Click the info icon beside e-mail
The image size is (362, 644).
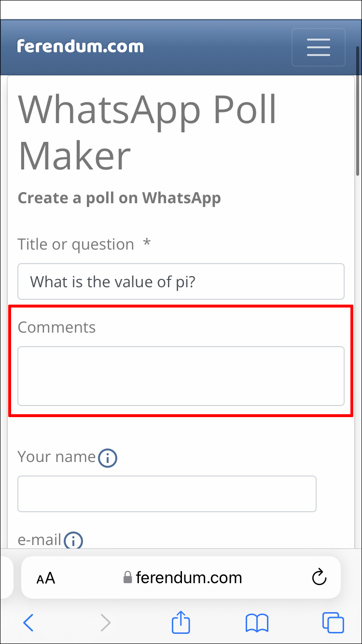(73, 541)
